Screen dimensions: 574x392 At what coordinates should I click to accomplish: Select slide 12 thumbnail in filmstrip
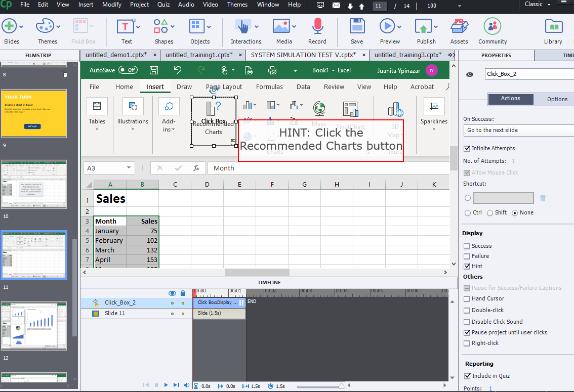34,326
